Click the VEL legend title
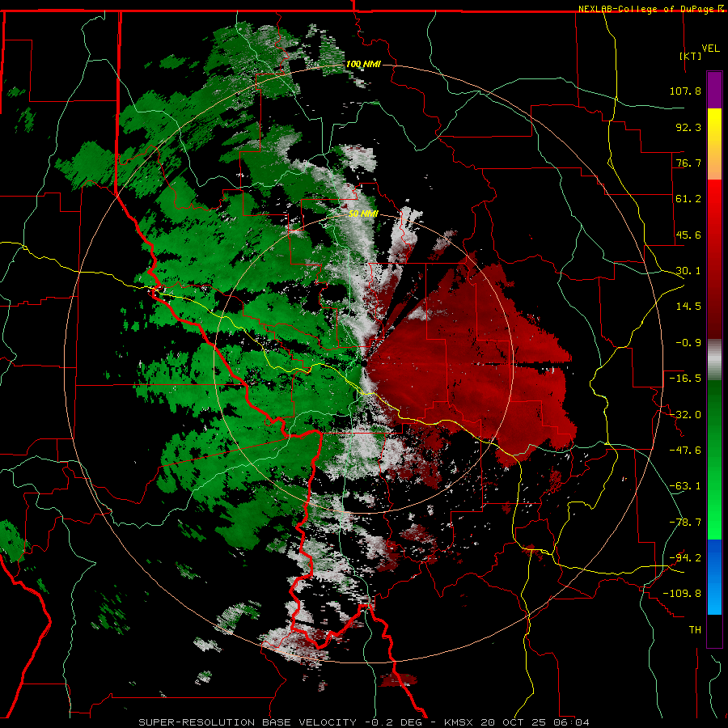The image size is (728, 728). pos(710,48)
